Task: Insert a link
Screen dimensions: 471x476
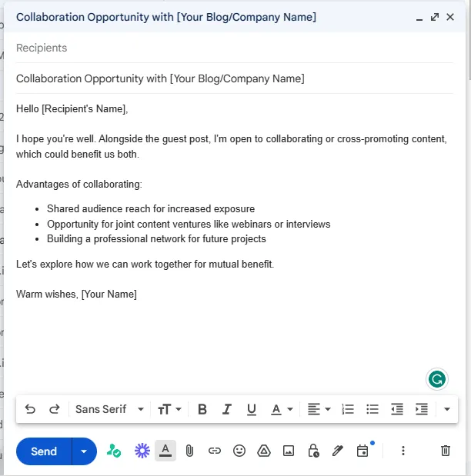Action: coord(215,451)
